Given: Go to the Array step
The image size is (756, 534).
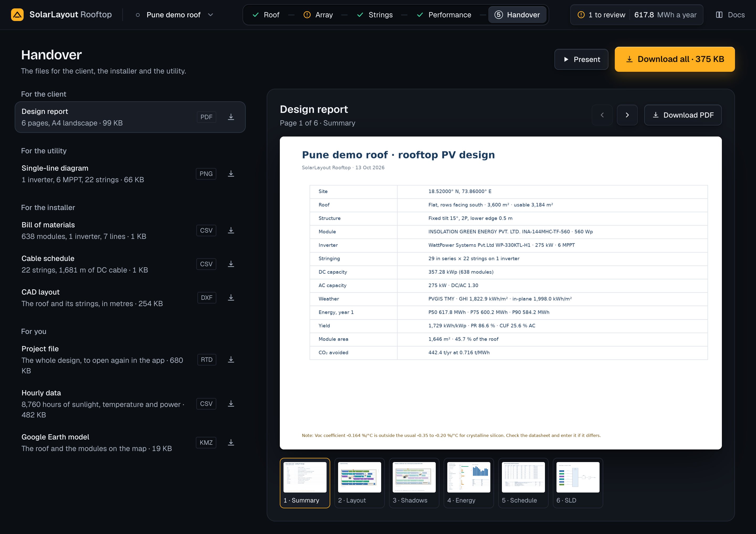Looking at the screenshot, I should (x=318, y=15).
